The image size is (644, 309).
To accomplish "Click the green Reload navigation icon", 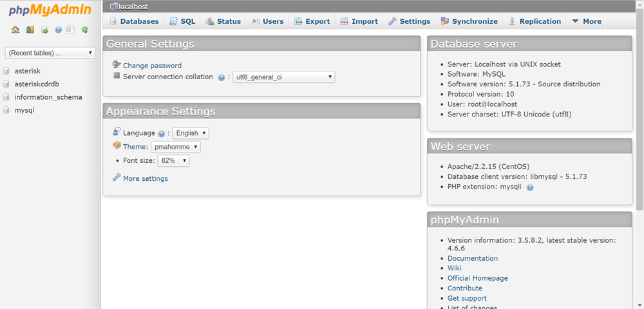I will [85, 30].
